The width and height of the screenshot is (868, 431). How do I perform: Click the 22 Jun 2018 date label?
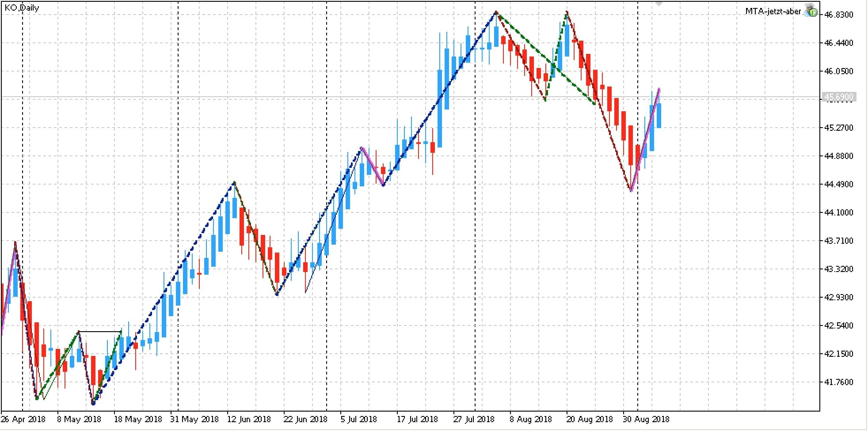point(305,419)
